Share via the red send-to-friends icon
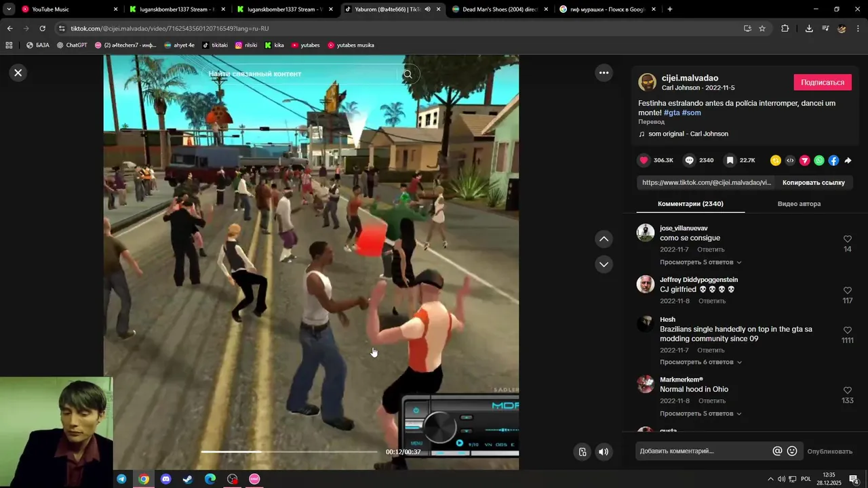This screenshot has height=488, width=868. [805, 161]
